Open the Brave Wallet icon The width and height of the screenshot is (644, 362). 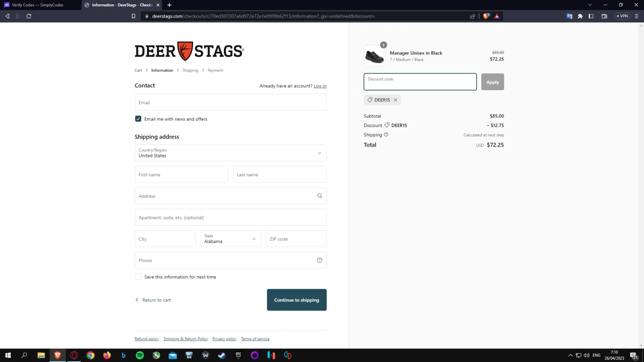pyautogui.click(x=604, y=16)
